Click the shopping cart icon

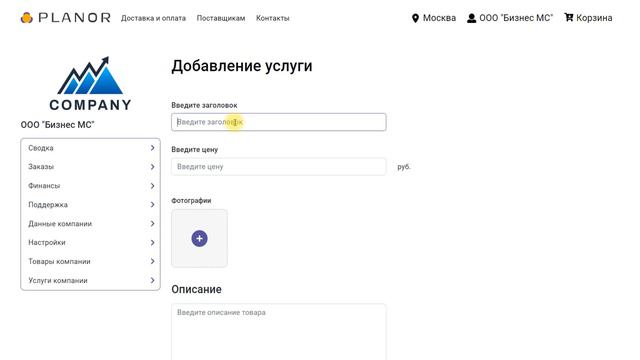pyautogui.click(x=569, y=18)
